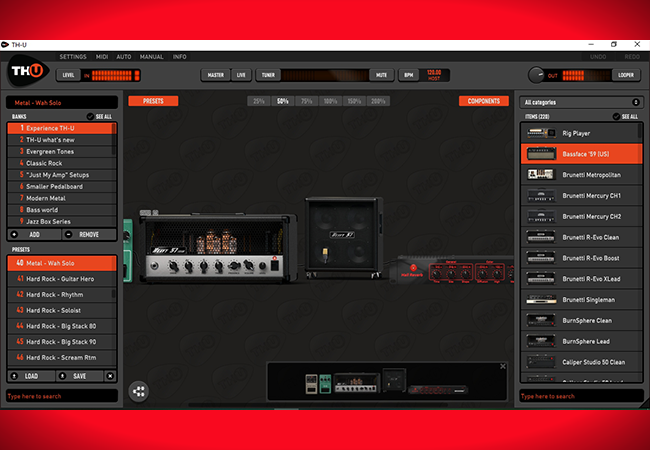Select preset 41 Hard Rock - Guitar Hero
This screenshot has height=450, width=650.
[x=62, y=279]
